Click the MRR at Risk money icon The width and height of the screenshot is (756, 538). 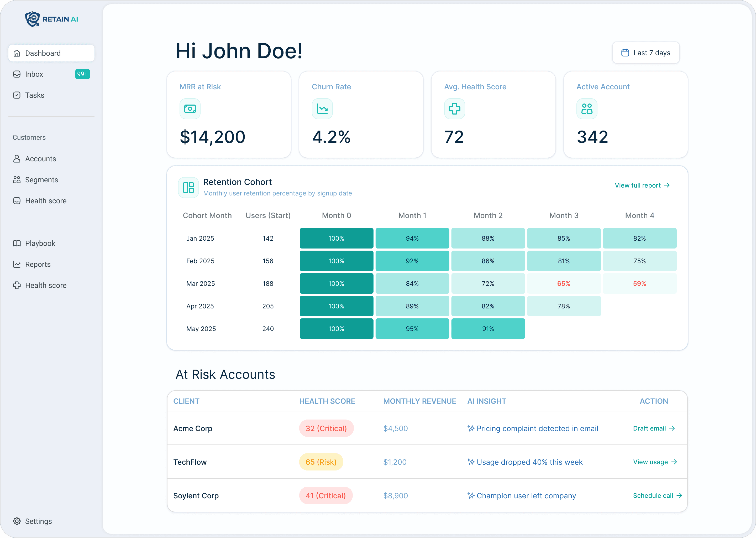click(x=190, y=109)
